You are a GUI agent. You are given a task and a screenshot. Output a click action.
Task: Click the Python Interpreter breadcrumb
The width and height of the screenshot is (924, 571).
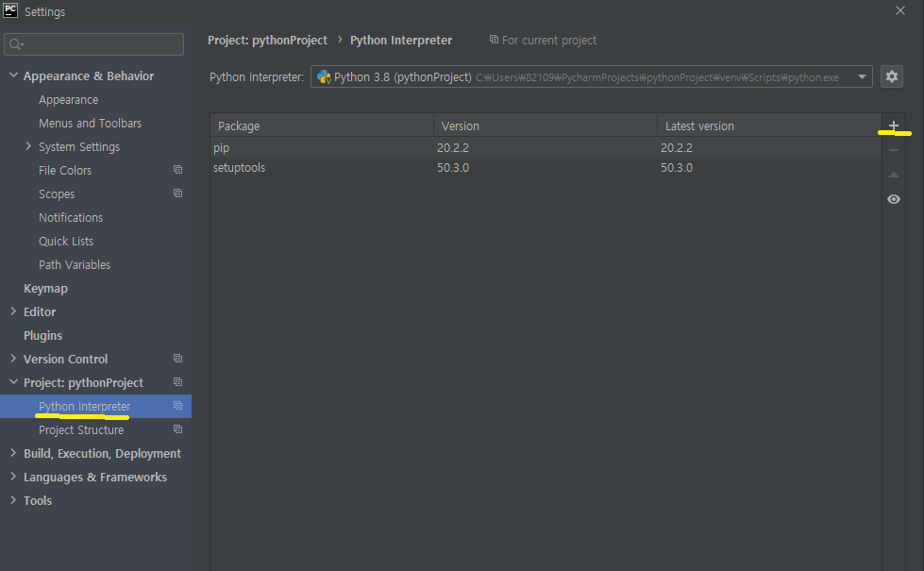(x=401, y=40)
